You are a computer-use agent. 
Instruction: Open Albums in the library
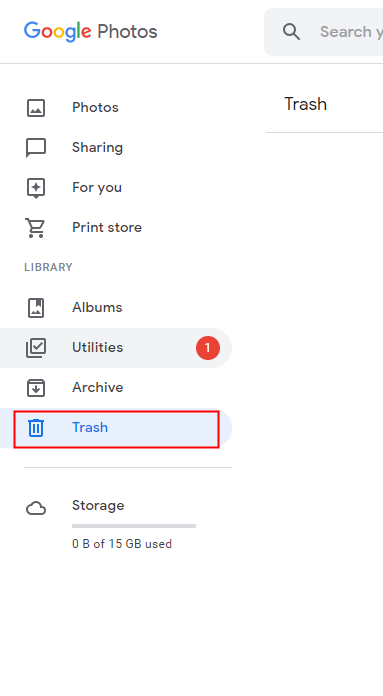point(97,307)
